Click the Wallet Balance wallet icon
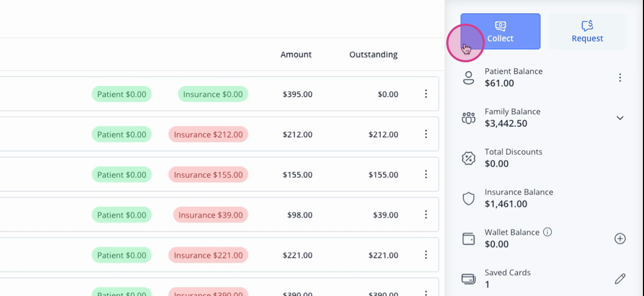The image size is (644, 296). tap(469, 239)
